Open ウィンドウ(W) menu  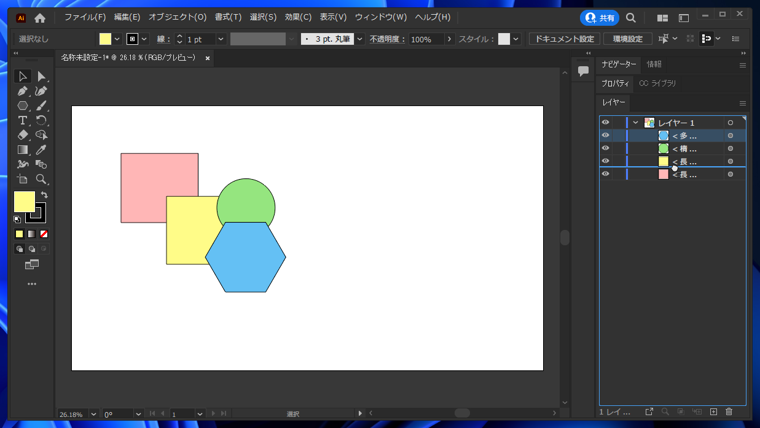point(380,17)
